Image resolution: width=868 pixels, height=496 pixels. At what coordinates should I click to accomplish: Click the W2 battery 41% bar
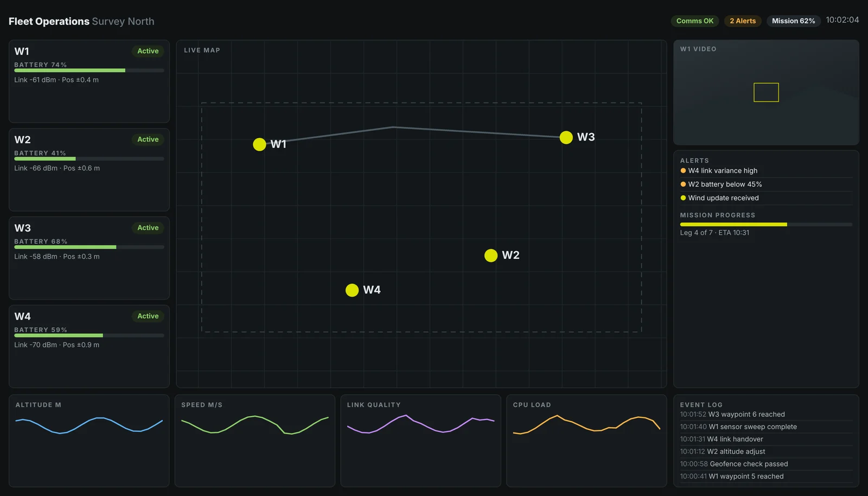(89, 159)
